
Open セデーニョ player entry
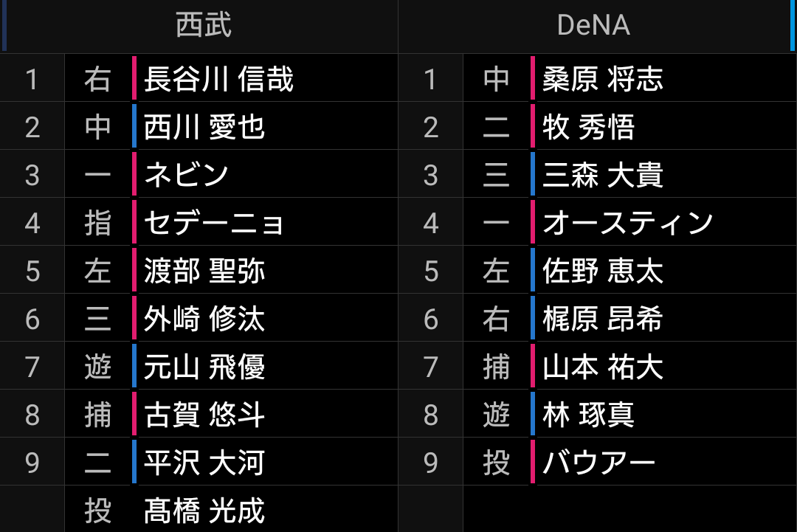coord(213,223)
